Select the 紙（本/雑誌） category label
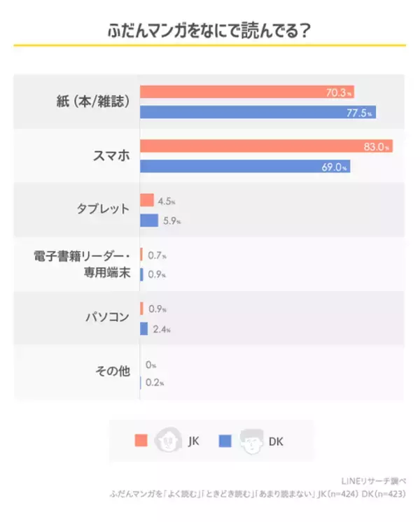This screenshot has height=522, width=420. [93, 101]
